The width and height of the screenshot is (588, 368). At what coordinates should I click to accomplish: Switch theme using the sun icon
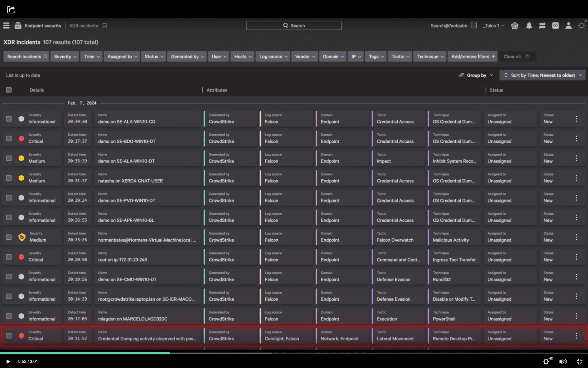(582, 26)
